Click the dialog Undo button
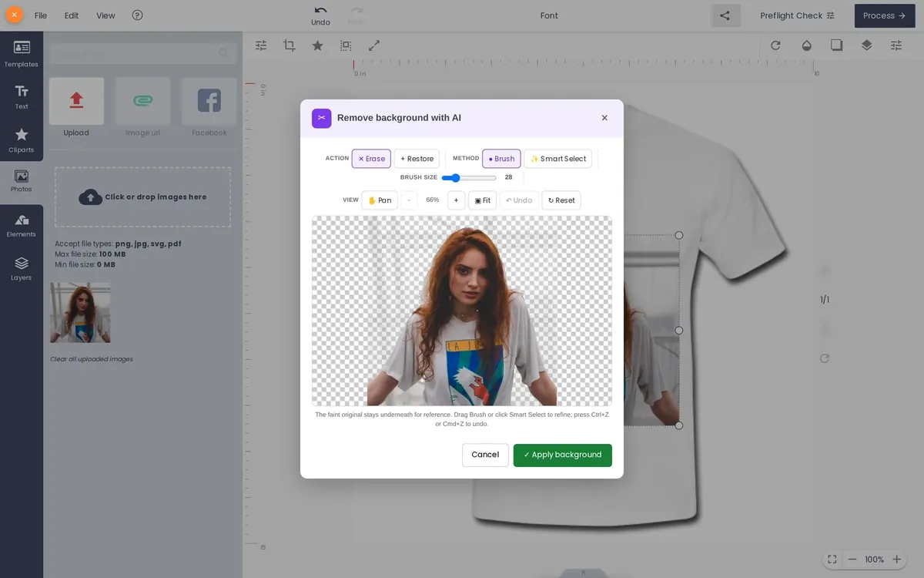924x578 pixels. click(x=519, y=200)
